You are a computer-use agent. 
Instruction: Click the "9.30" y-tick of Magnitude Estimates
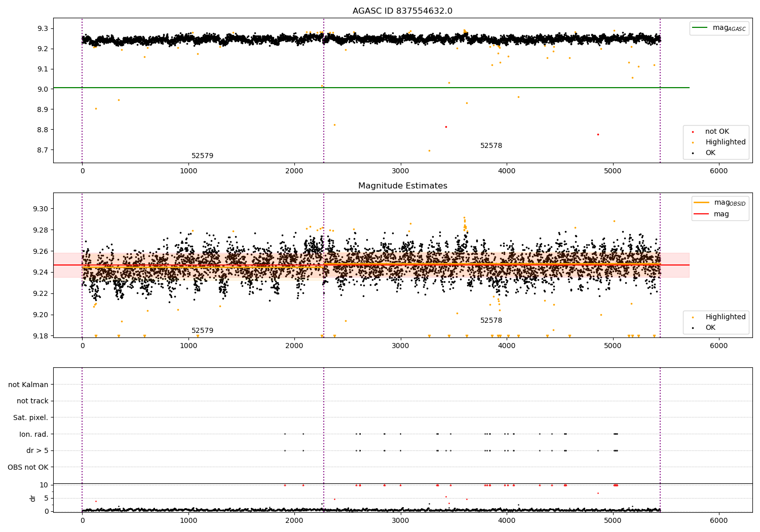[x=41, y=209]
